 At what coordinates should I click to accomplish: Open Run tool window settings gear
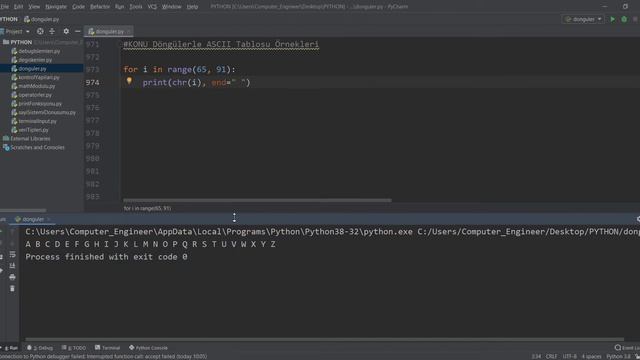638,219
